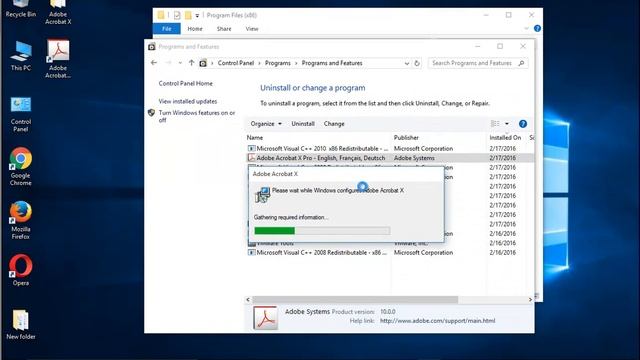640x360 pixels.
Task: Launch the Adobe Acrobat shortcut with PDF logo
Action: pyautogui.click(x=58, y=58)
